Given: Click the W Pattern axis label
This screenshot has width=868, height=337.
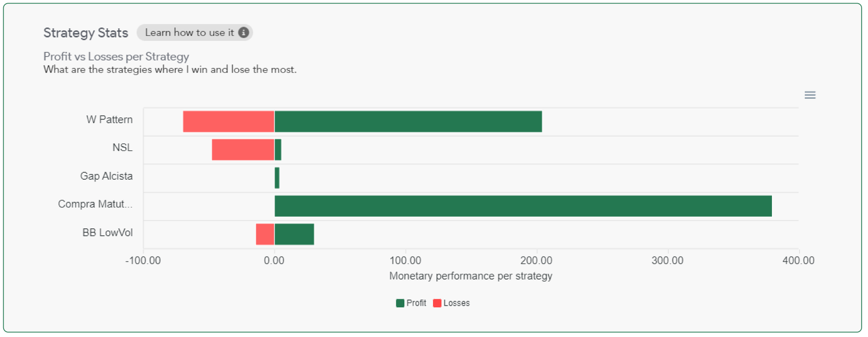Looking at the screenshot, I should [109, 120].
